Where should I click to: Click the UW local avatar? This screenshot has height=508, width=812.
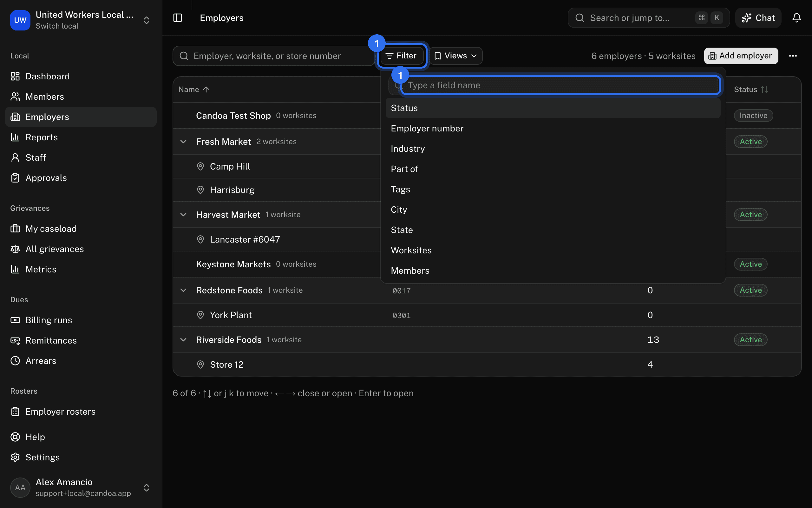tap(20, 20)
